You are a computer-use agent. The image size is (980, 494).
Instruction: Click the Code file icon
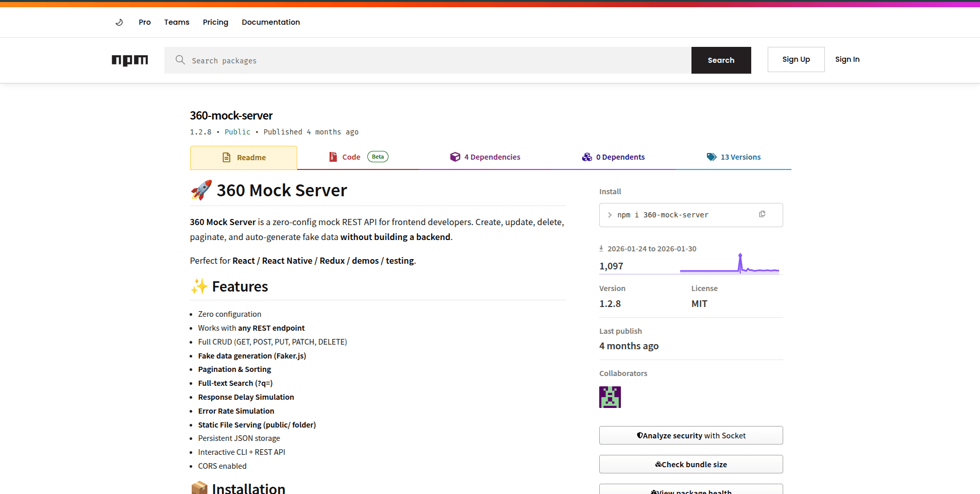coord(333,157)
